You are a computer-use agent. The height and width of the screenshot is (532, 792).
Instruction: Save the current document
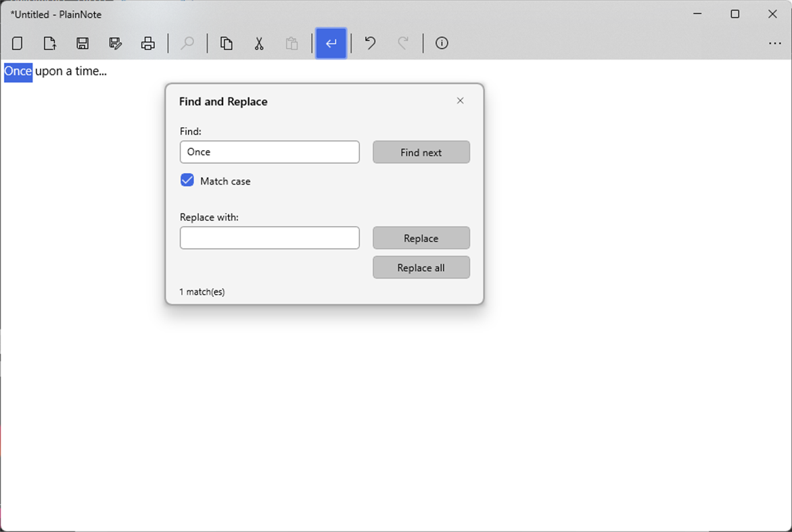pos(83,43)
